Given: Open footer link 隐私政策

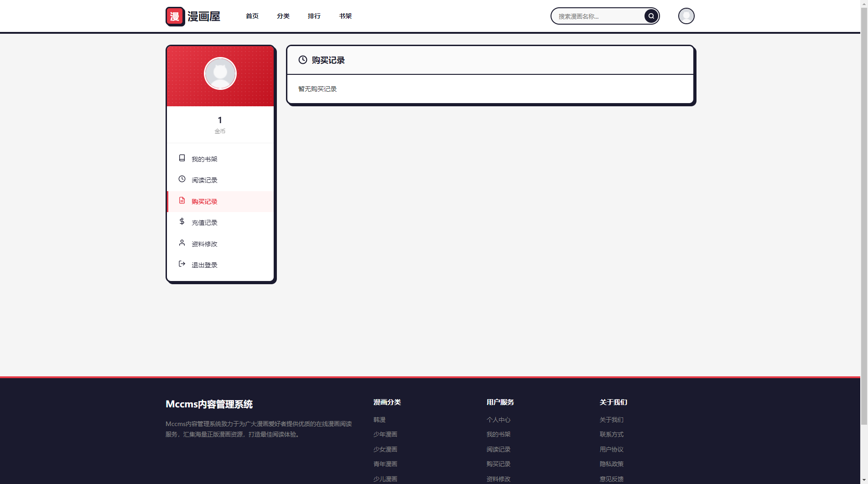Looking at the screenshot, I should click(612, 464).
